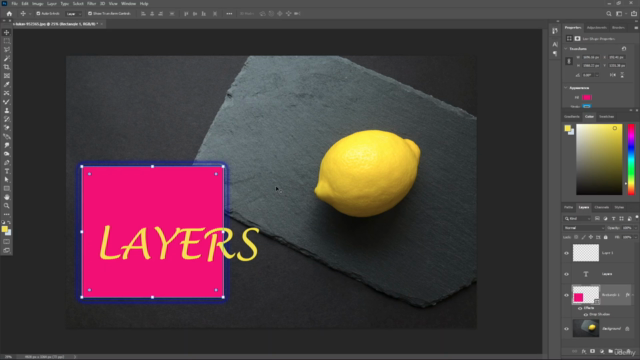Click the Rectangle 1 layer thumbnail

pos(586,295)
